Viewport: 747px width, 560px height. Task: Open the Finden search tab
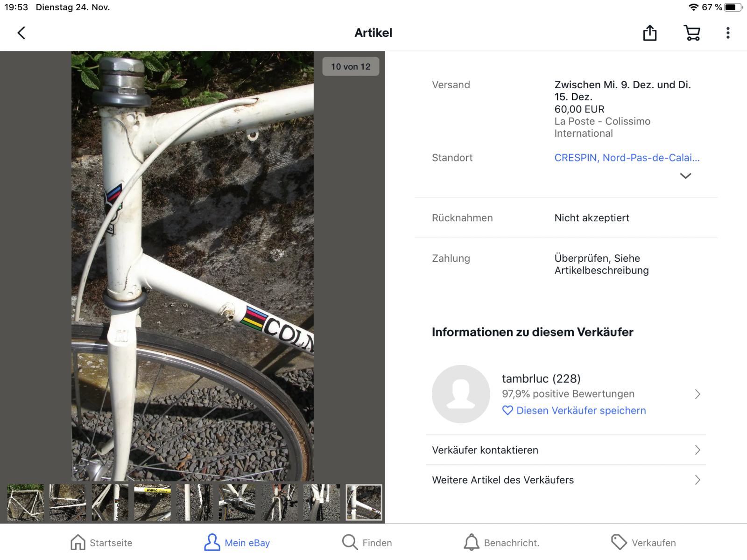pyautogui.click(x=367, y=542)
